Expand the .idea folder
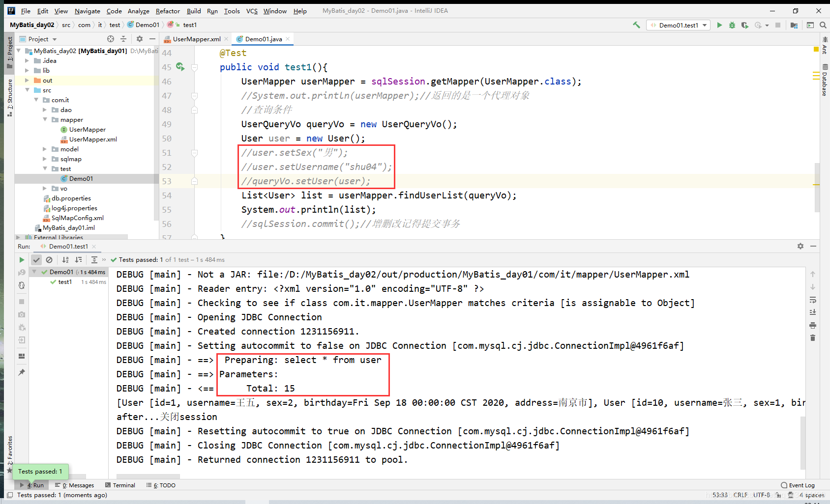This screenshot has height=504, width=830. point(27,61)
